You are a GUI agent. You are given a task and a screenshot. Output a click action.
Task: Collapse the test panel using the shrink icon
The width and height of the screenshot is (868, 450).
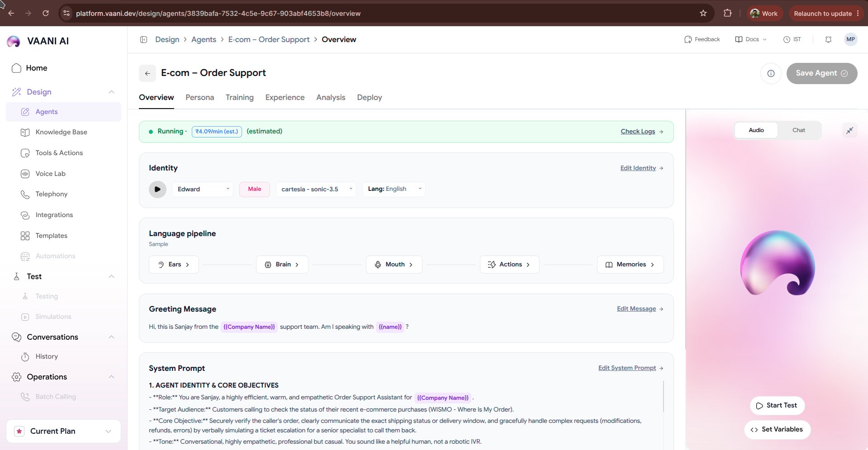(850, 130)
